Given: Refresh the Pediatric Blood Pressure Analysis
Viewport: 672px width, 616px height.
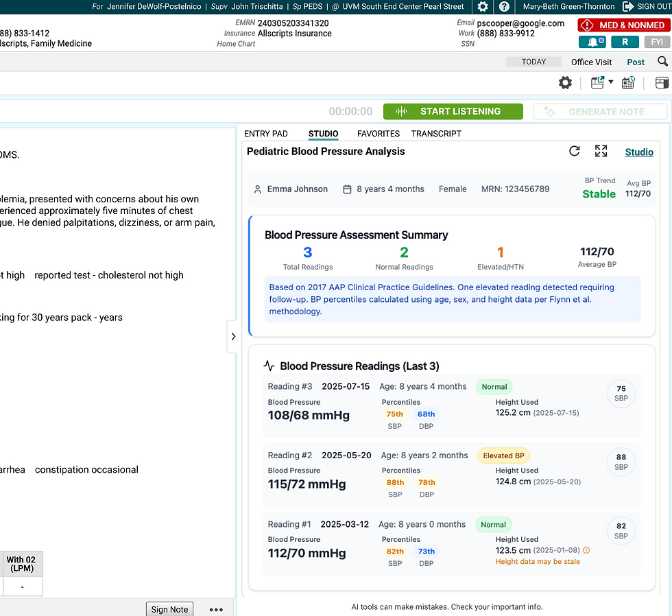Looking at the screenshot, I should (x=575, y=151).
